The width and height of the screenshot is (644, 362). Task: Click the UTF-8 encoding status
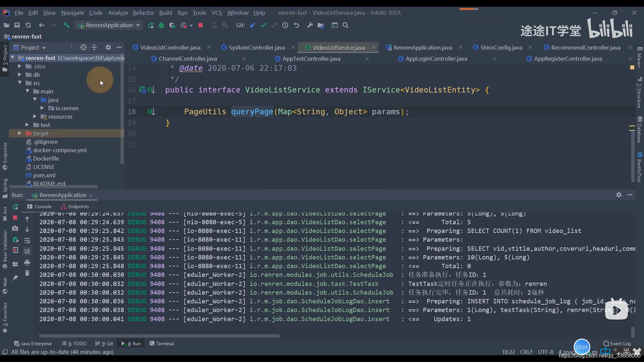coord(545,352)
